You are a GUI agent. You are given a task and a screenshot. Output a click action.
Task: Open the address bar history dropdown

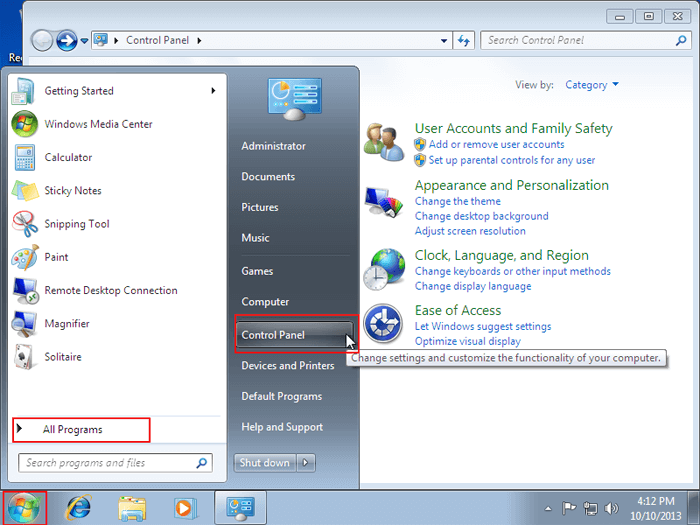[x=444, y=41]
